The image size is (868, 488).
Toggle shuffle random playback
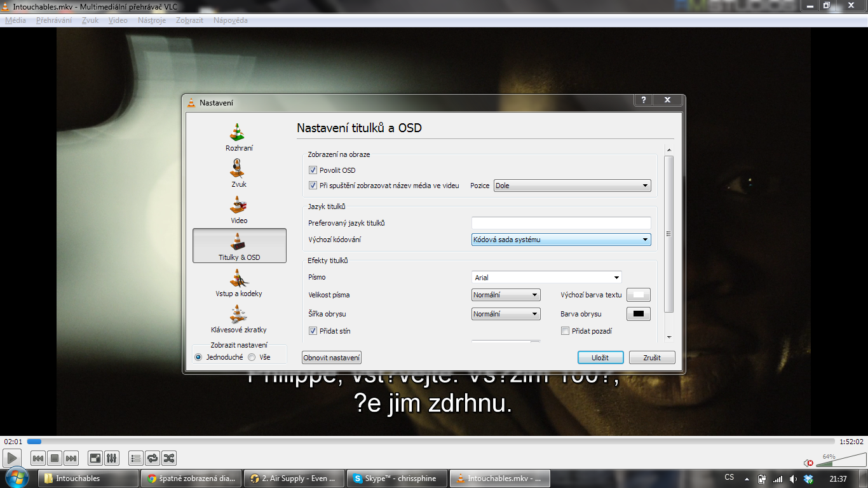click(169, 458)
